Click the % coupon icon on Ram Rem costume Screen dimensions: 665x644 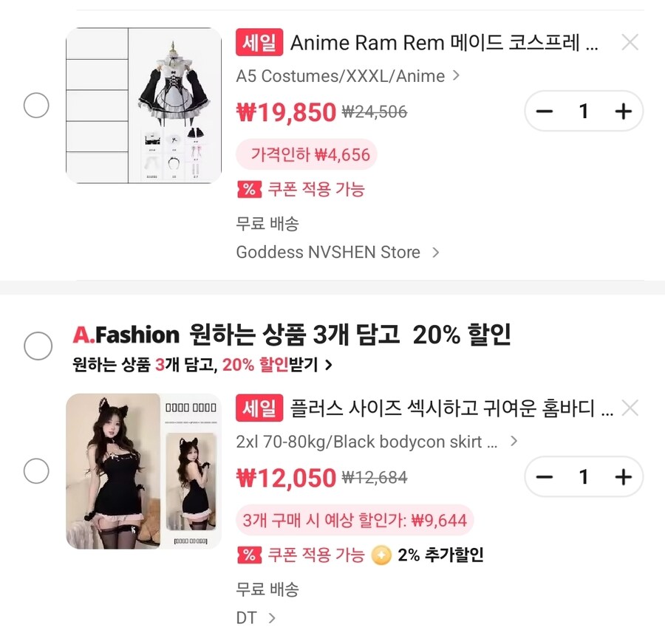pos(248,190)
